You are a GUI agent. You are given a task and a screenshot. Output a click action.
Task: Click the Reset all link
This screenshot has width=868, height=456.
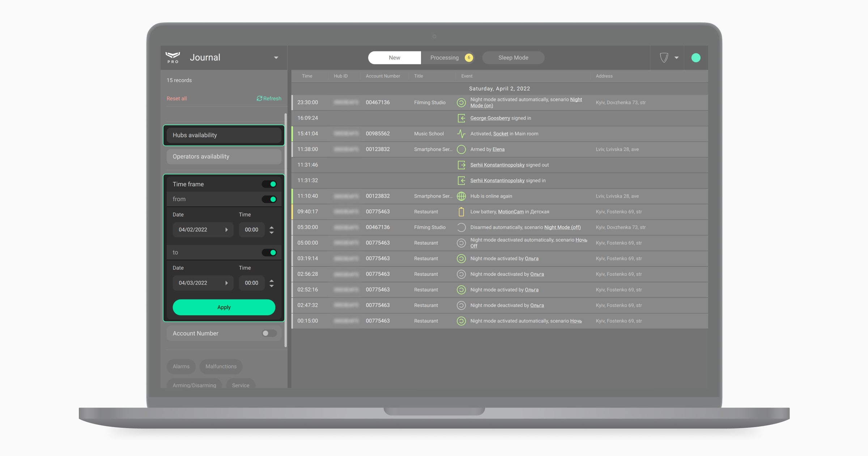point(176,98)
